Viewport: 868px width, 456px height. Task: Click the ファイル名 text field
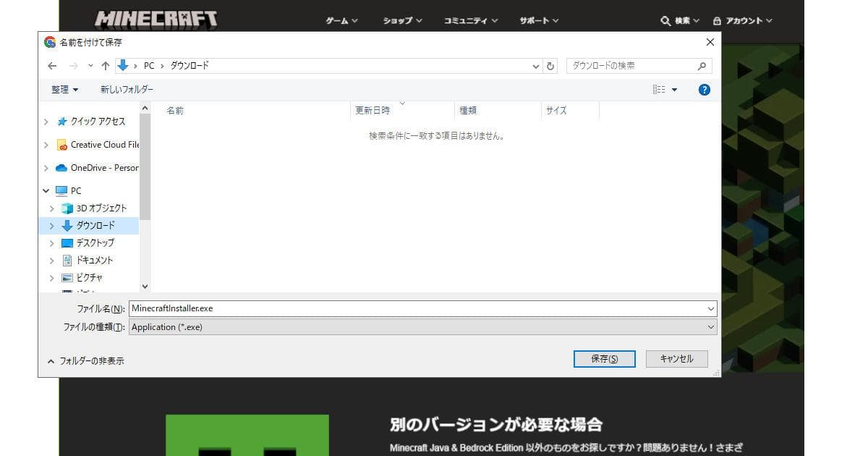(417, 308)
